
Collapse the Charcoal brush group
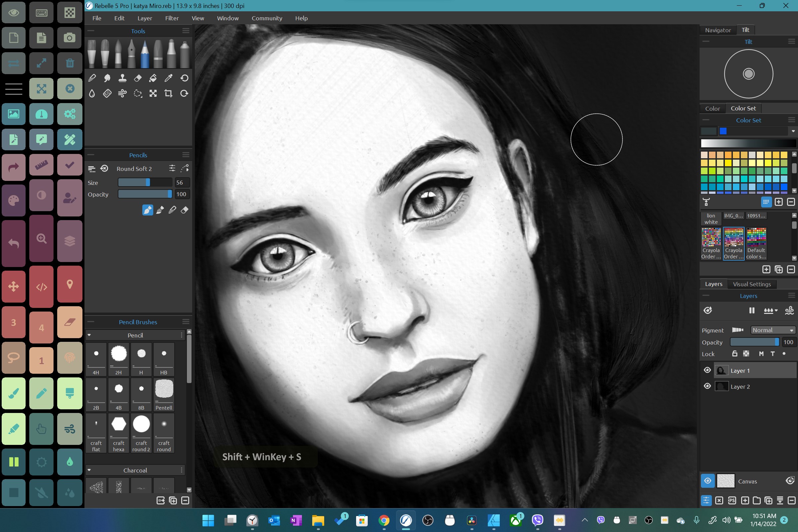click(89, 470)
